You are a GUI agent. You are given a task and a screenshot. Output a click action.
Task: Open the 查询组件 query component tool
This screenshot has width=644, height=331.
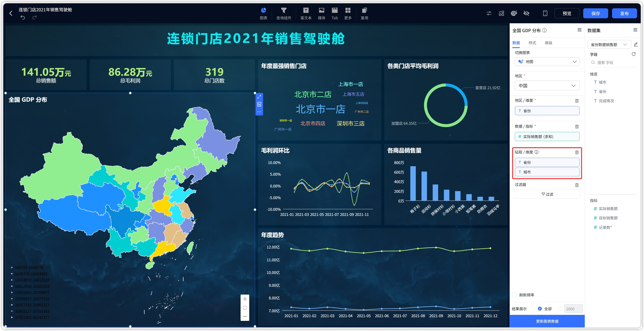point(284,13)
